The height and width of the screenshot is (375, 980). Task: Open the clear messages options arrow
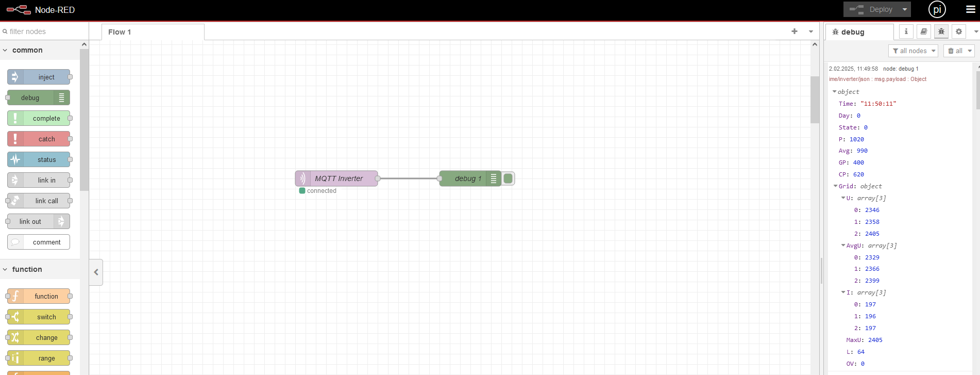click(970, 51)
